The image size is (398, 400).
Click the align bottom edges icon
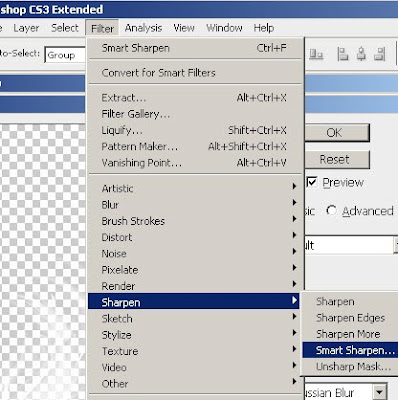coord(316,54)
